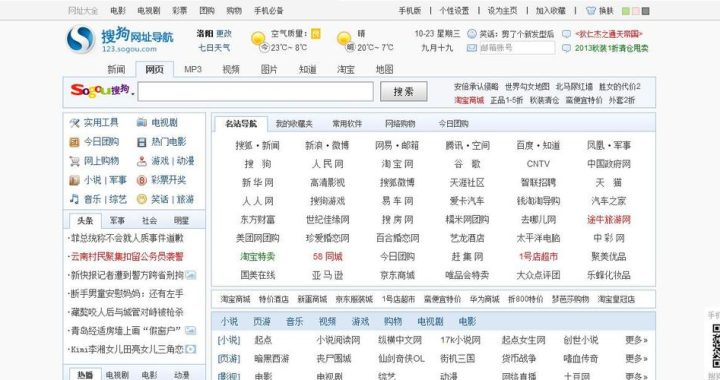This screenshot has width=720, height=380.
Task: Open 途牛旅游网 red link
Action: (609, 219)
